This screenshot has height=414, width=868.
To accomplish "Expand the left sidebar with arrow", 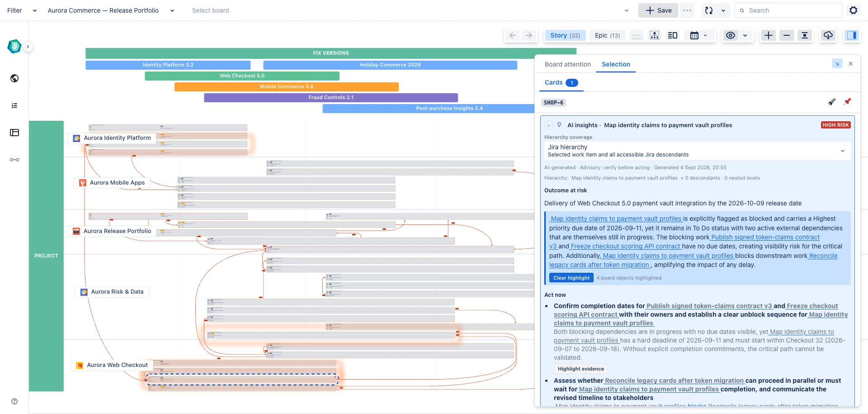I will [x=28, y=46].
